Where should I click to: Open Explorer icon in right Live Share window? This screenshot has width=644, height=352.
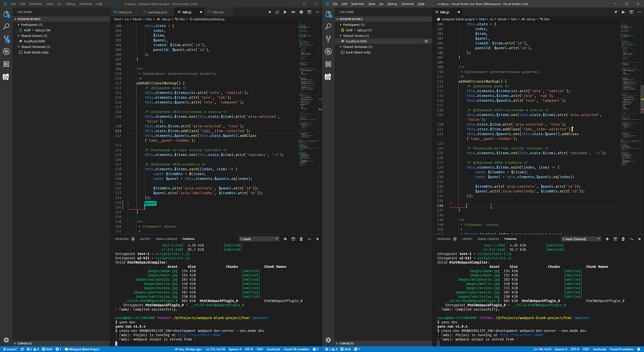coord(328,14)
